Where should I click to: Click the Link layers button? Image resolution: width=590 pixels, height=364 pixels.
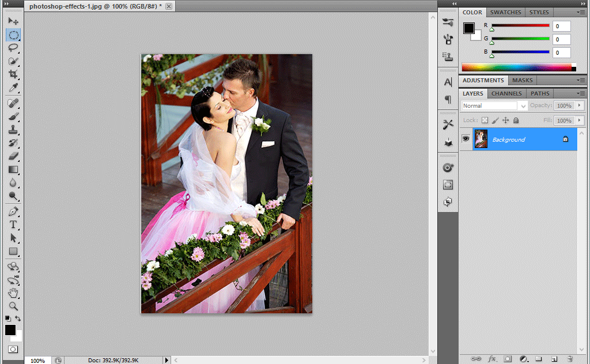(476, 359)
